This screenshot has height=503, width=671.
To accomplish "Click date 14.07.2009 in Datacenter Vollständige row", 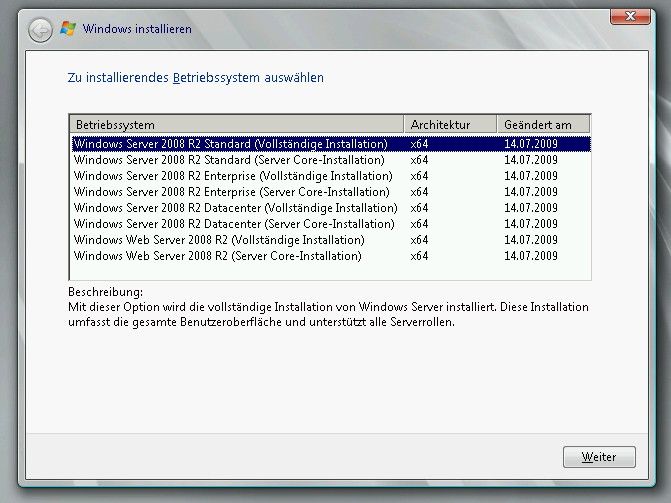I will click(531, 208).
